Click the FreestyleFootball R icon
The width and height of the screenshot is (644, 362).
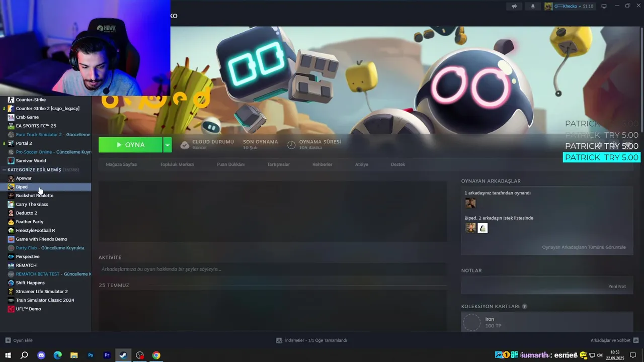11,230
